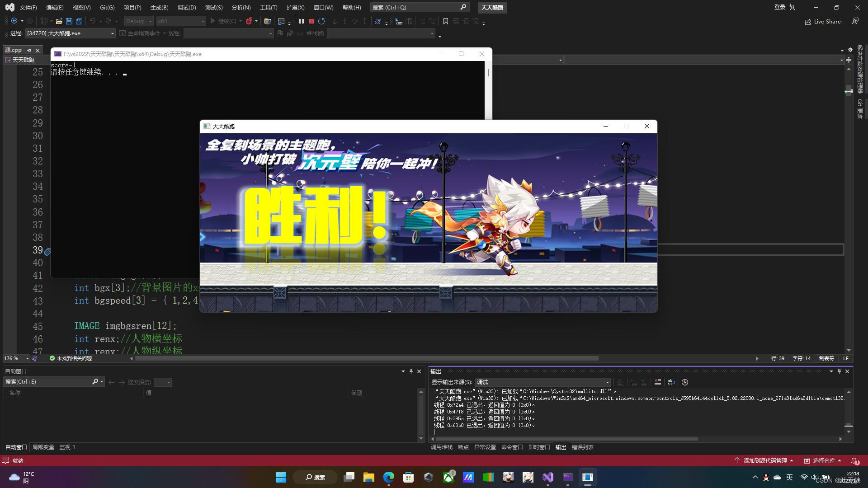This screenshot has width=868, height=488.
Task: Click the Live Share button
Action: [823, 21]
